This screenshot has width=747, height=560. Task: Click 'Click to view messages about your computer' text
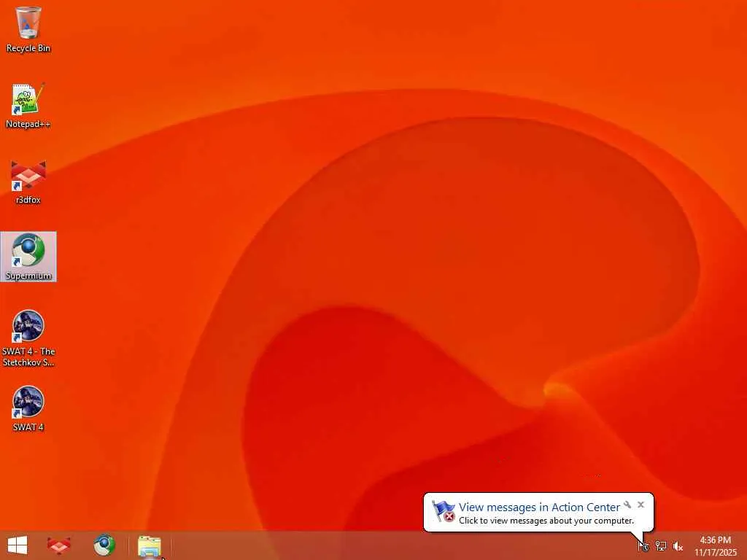546,521
